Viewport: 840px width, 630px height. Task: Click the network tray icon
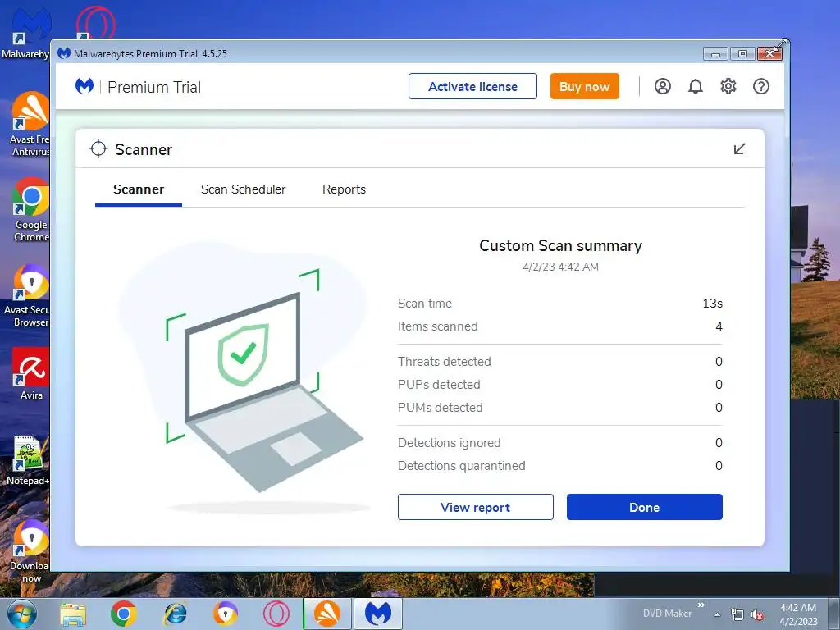pos(737,615)
